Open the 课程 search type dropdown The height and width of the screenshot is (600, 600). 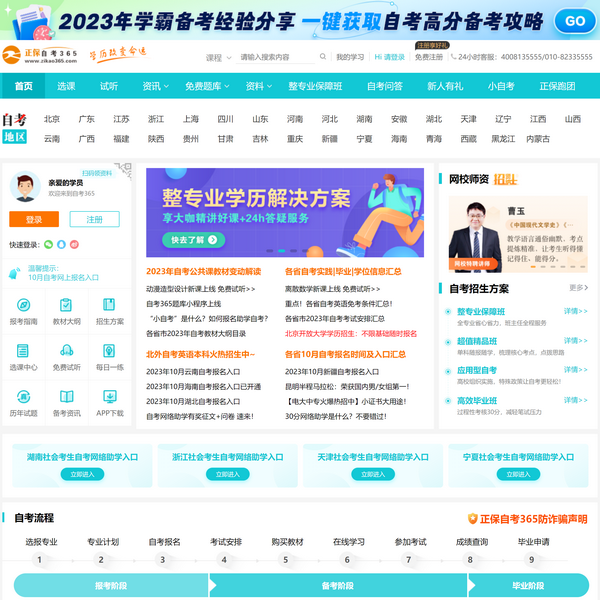216,58
